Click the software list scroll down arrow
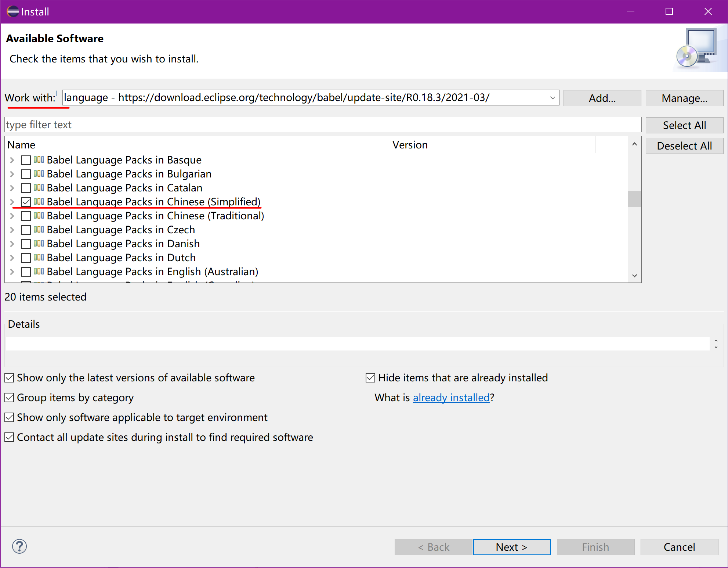 634,276
